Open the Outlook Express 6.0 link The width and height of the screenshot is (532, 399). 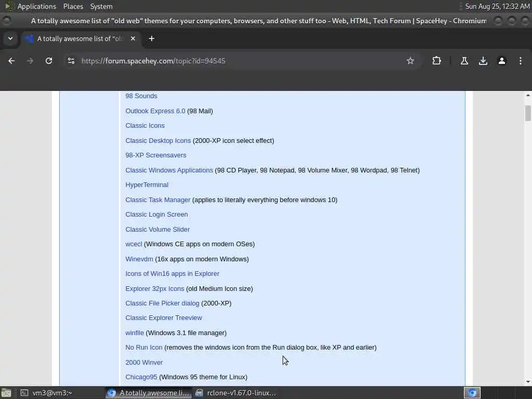click(x=155, y=111)
